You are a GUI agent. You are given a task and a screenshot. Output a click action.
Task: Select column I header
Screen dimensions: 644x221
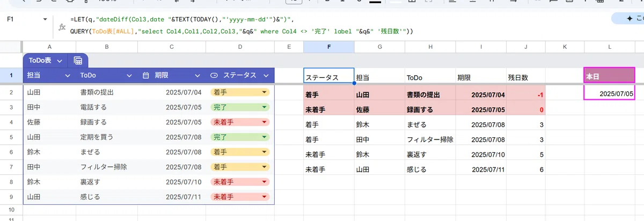click(480, 48)
